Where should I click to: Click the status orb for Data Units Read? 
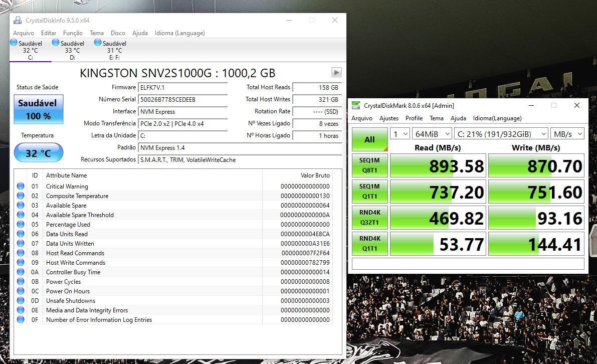tap(21, 234)
